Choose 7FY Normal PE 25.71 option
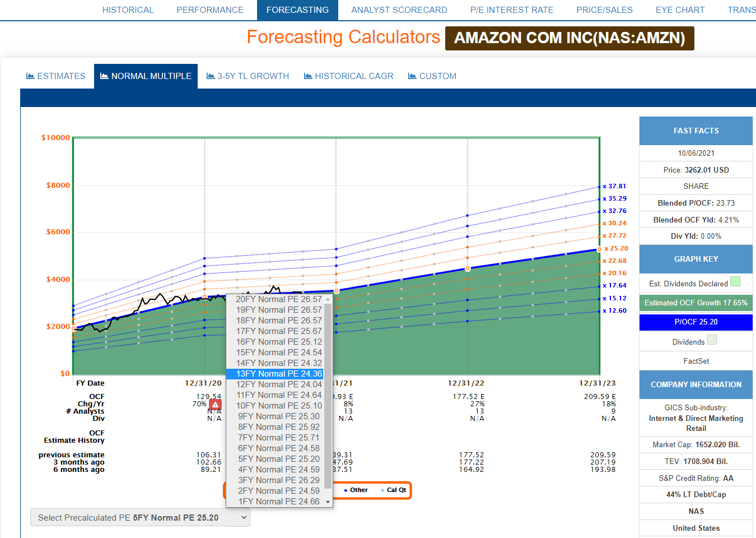Screen dimensions: 756x538 coord(275,438)
